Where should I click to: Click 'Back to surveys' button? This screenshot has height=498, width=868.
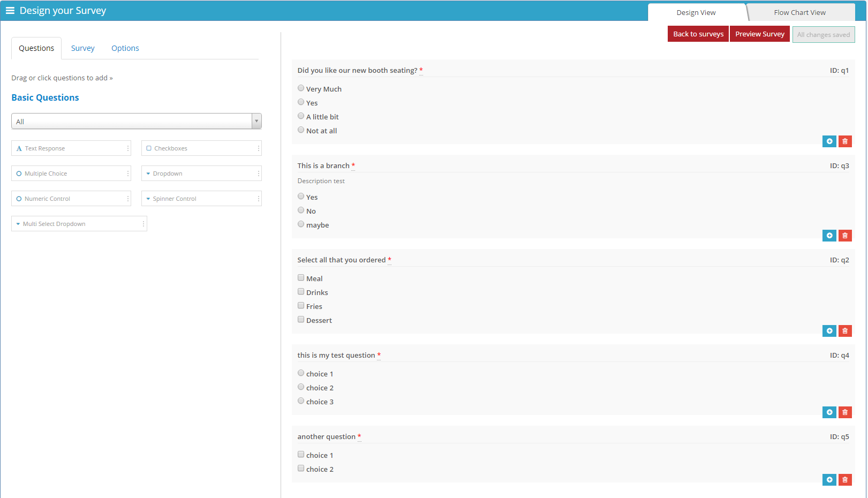coord(698,34)
